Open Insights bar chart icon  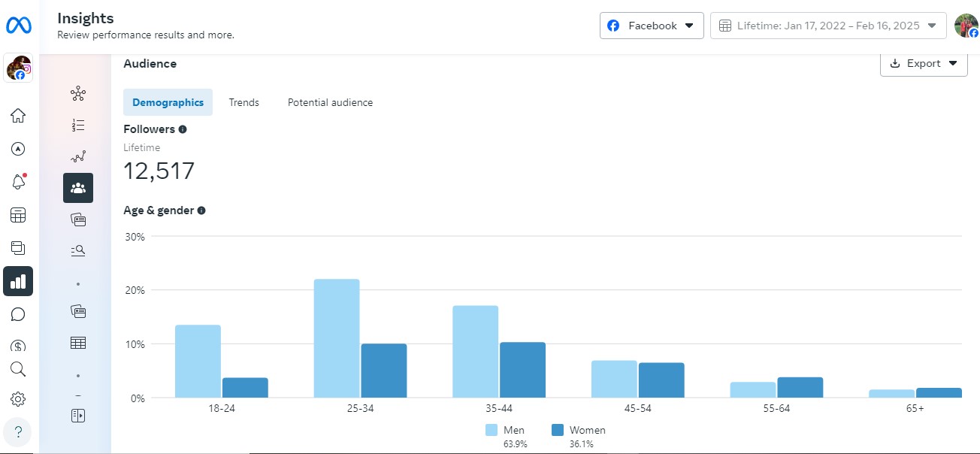coord(18,281)
